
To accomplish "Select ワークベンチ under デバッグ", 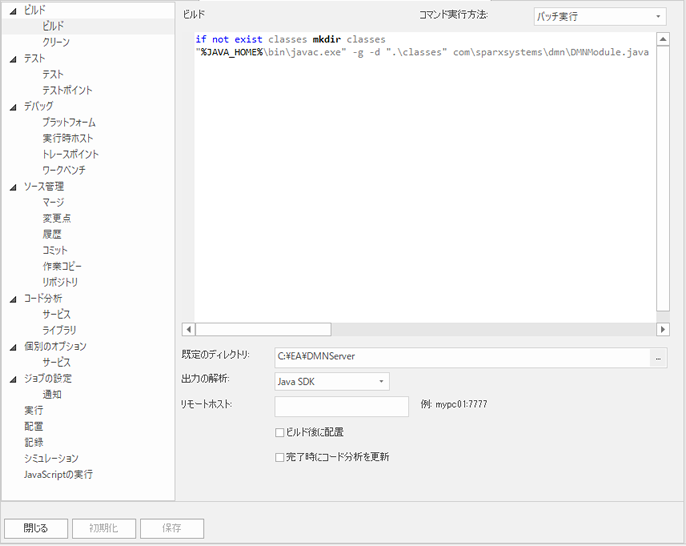I will (70, 171).
